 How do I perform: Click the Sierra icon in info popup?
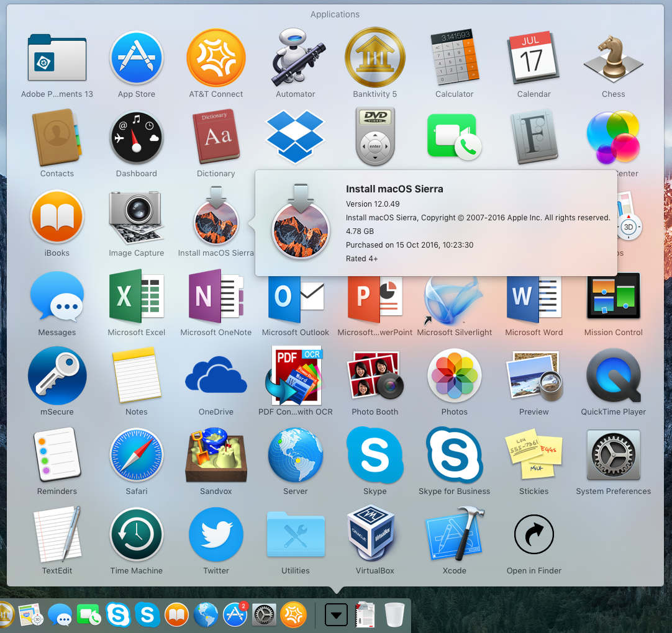tap(301, 222)
